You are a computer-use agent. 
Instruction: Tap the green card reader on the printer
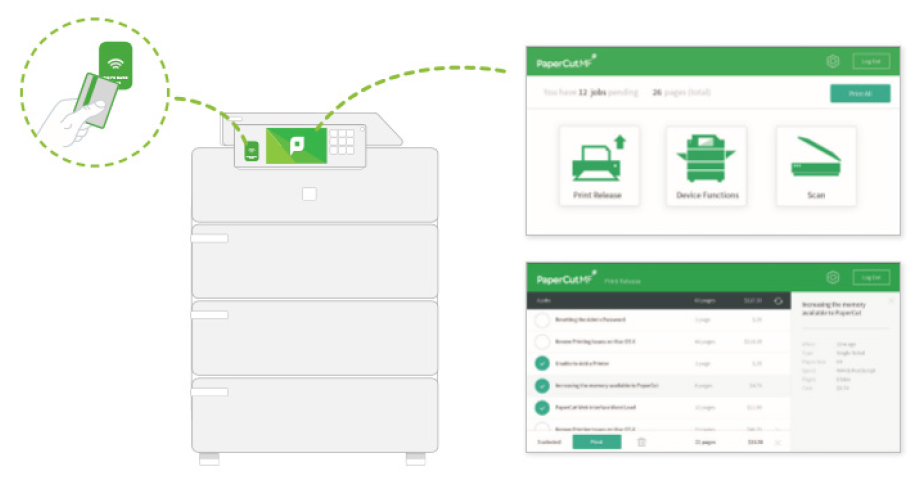(x=251, y=150)
